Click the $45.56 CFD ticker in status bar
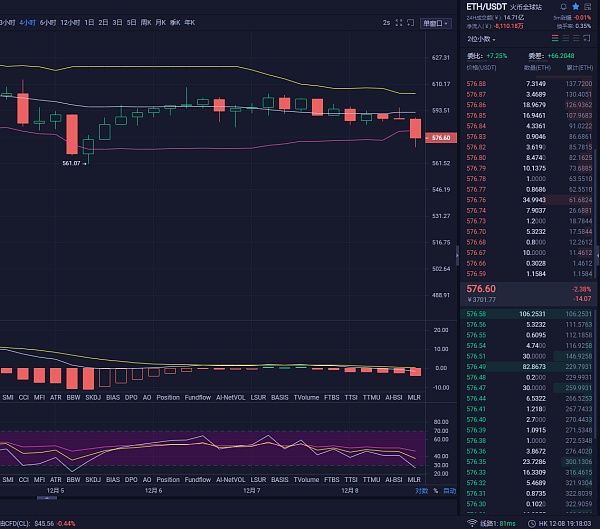 (44, 523)
